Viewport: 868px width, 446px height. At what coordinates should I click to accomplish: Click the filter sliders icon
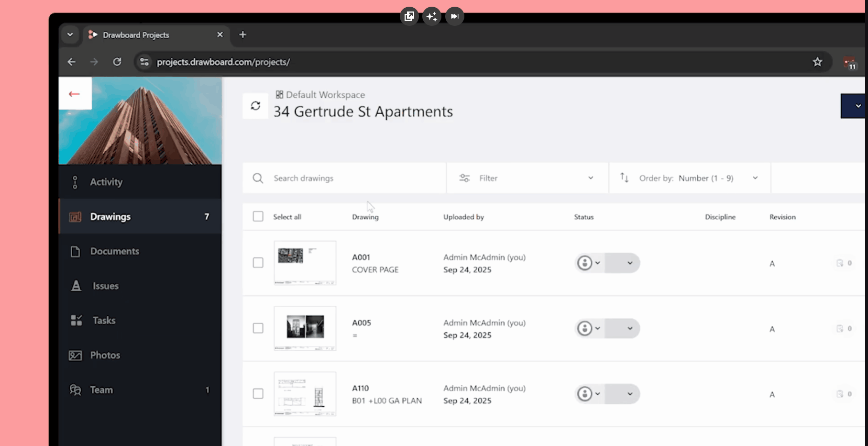464,178
